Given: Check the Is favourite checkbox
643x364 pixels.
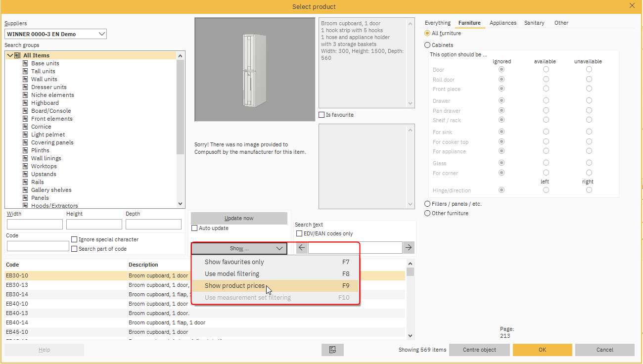Looking at the screenshot, I should (x=321, y=115).
